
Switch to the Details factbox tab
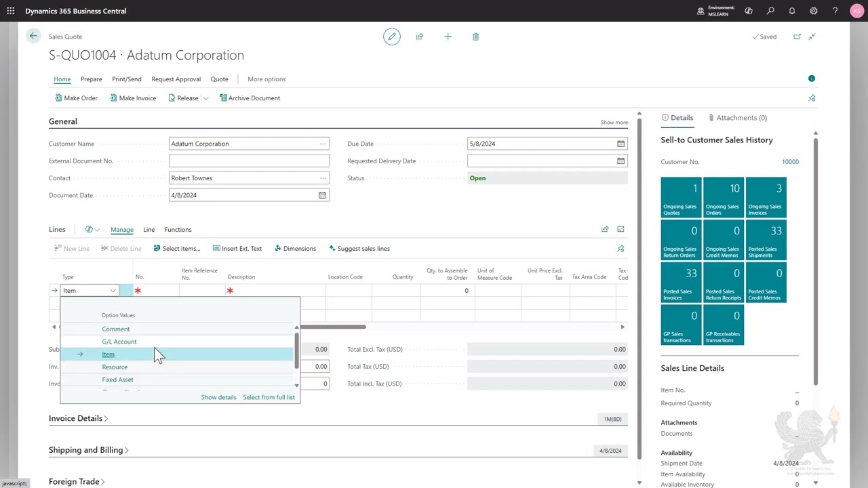pos(677,118)
